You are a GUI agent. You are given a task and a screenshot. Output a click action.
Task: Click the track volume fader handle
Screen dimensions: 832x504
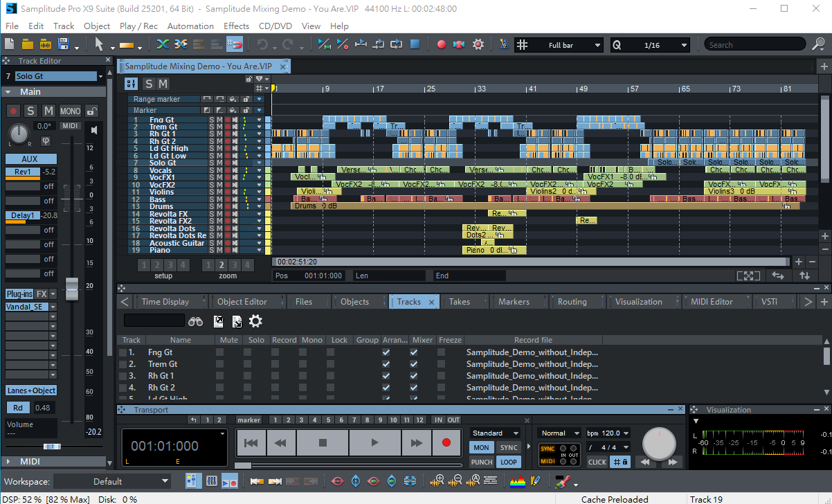pyautogui.click(x=72, y=289)
